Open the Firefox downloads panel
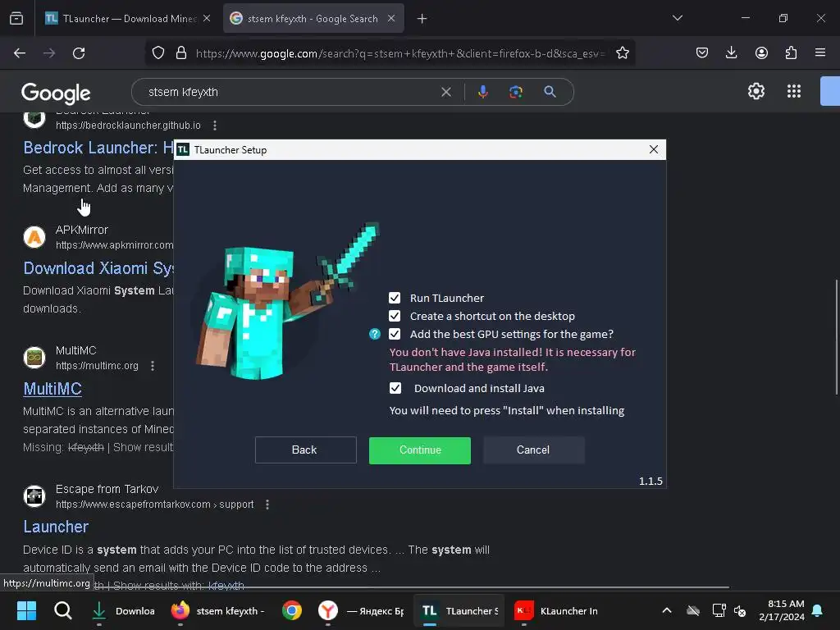The height and width of the screenshot is (630, 840). pyautogui.click(x=731, y=52)
